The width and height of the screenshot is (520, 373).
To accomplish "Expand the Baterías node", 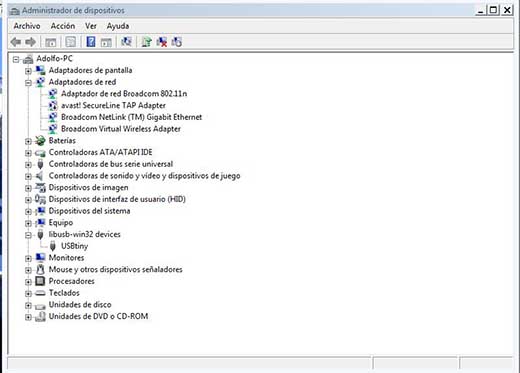I will (28, 141).
